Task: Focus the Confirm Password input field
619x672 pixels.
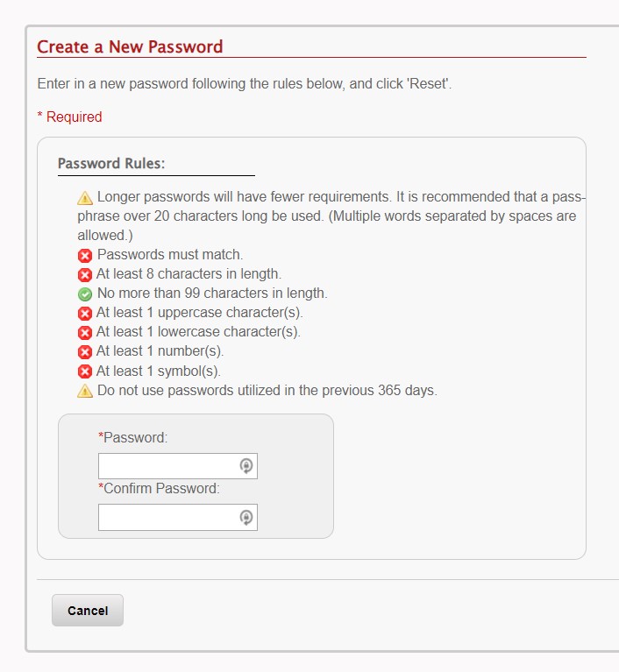Action: [167, 518]
